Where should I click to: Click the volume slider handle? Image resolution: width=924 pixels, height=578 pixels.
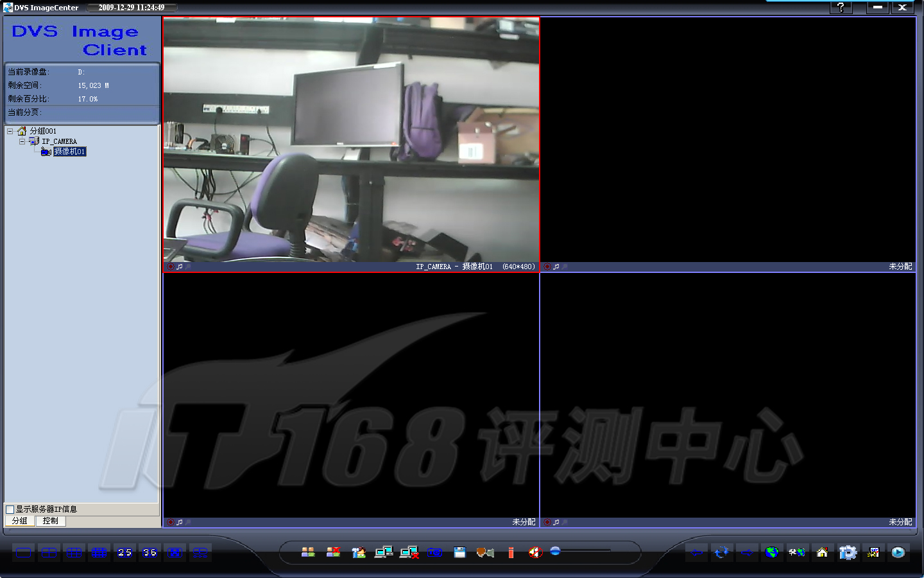[x=555, y=551]
